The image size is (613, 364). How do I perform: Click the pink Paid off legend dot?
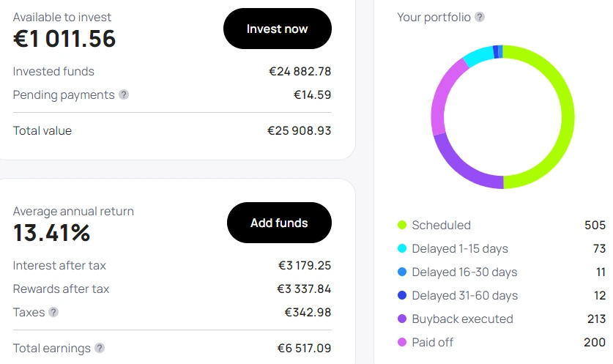click(401, 342)
